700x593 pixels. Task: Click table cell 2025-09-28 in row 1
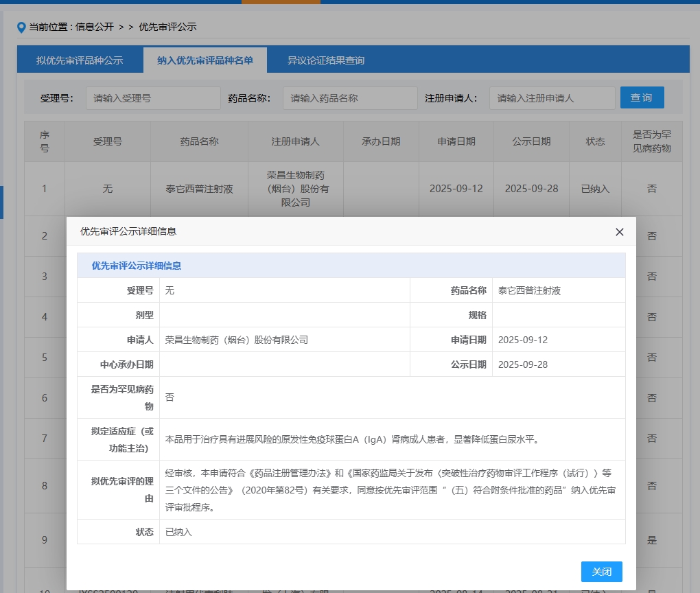532,189
